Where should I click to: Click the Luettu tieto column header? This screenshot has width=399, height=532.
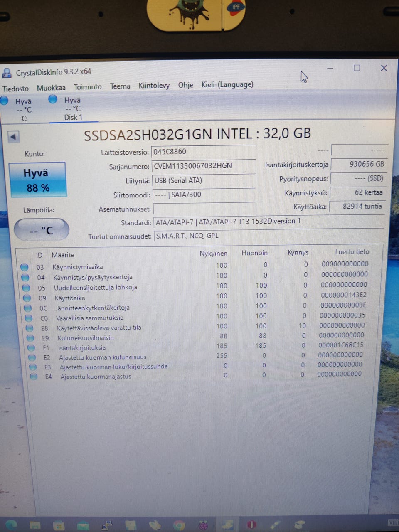352,251
